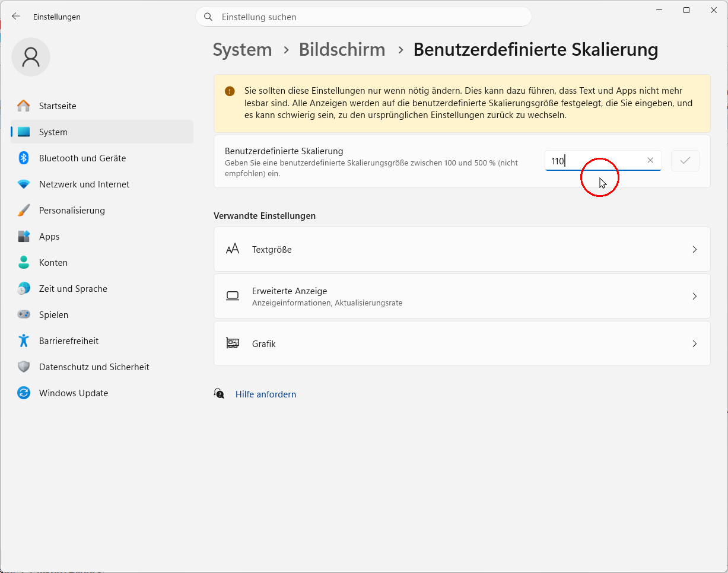Open Netzwerk und Internet section
Screen dimensions: 728x573
pyautogui.click(x=102, y=184)
